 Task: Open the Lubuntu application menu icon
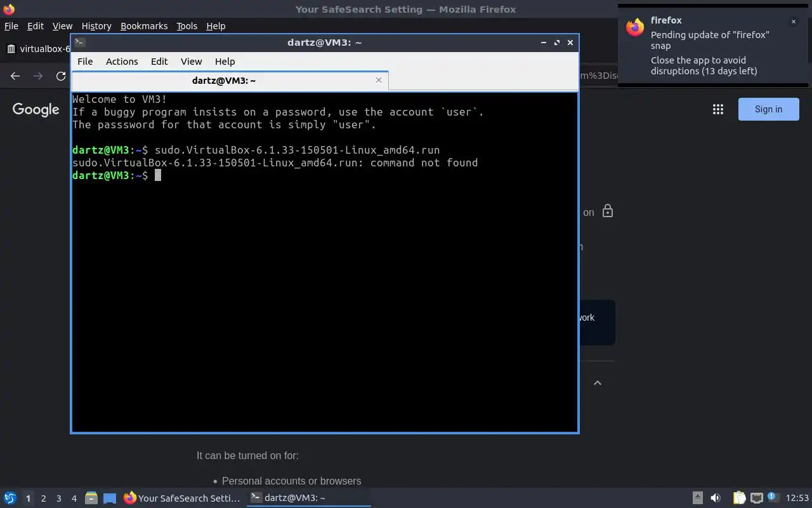10,498
